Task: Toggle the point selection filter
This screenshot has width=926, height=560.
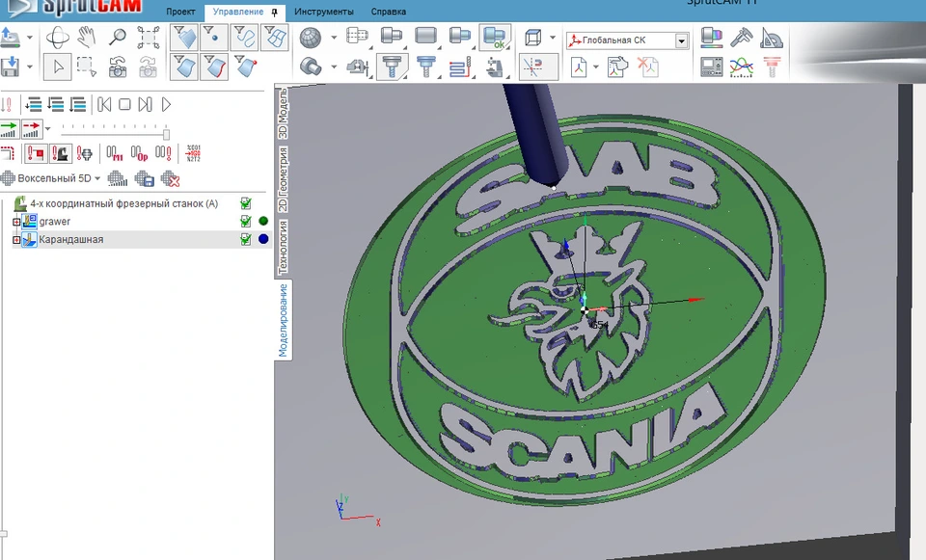Action: click(x=213, y=38)
